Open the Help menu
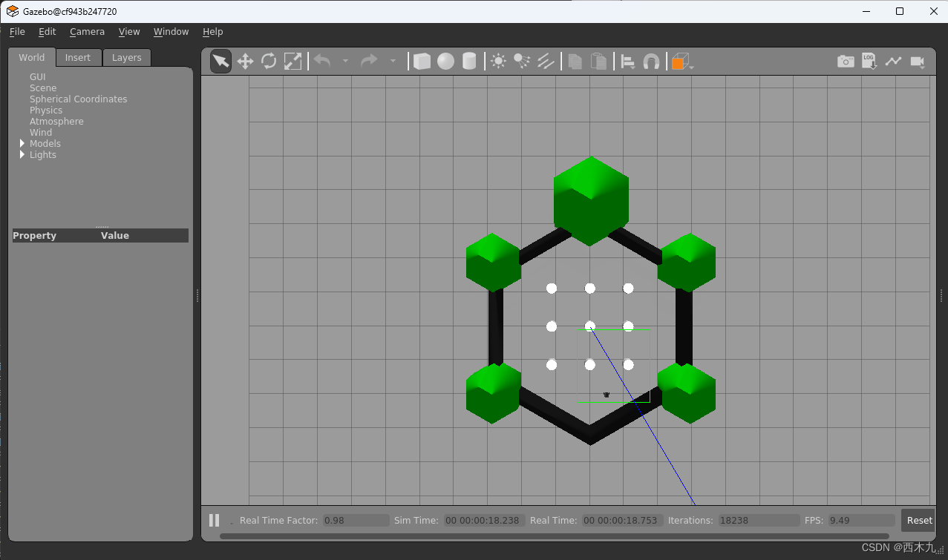The height and width of the screenshot is (560, 948). [213, 32]
